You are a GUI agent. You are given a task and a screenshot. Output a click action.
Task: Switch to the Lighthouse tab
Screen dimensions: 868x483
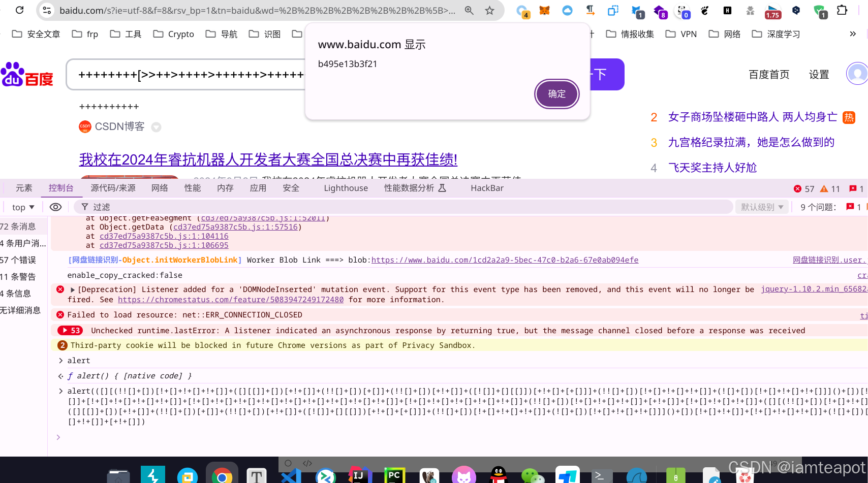(x=346, y=188)
